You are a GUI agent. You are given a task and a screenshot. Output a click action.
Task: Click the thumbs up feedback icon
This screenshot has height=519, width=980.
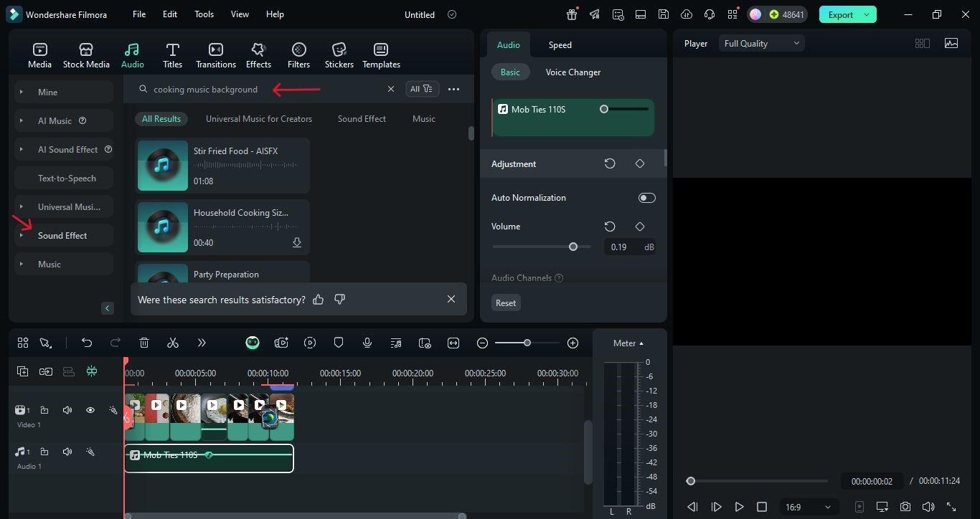319,299
